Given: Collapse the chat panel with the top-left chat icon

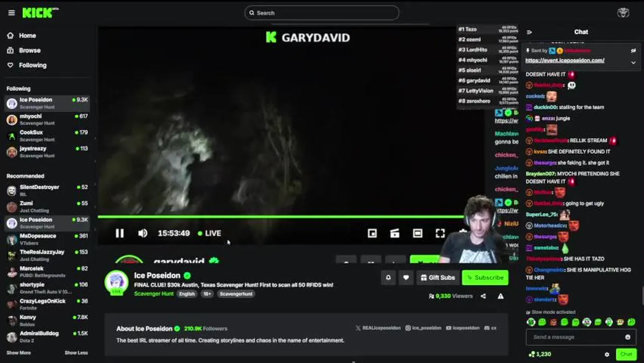Looking at the screenshot, I should pos(529,32).
